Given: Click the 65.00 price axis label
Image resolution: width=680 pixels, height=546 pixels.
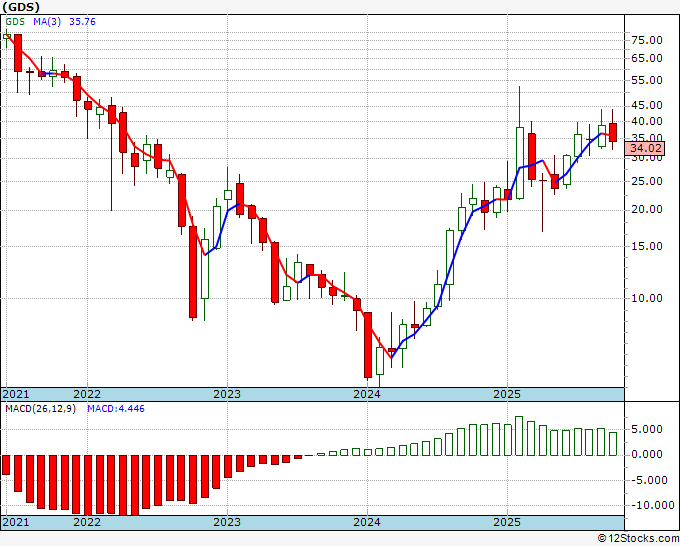Looking at the screenshot, I should [647, 58].
